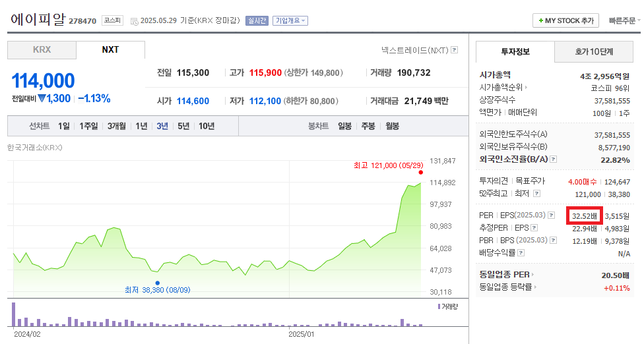Open the 동일업종 PER link
Image resolution: width=644 pixels, height=344 pixels.
(504, 275)
